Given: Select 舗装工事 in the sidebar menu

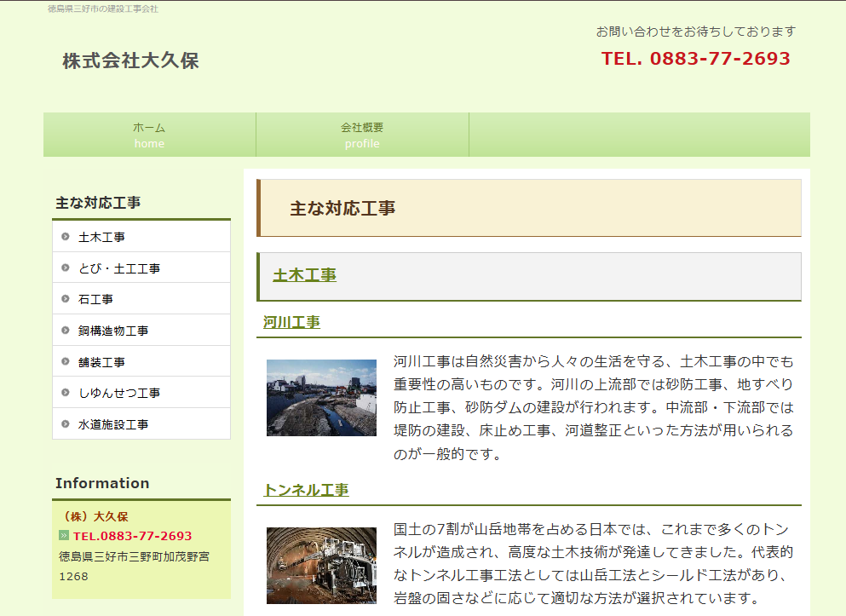Looking at the screenshot, I should pyautogui.click(x=141, y=361).
